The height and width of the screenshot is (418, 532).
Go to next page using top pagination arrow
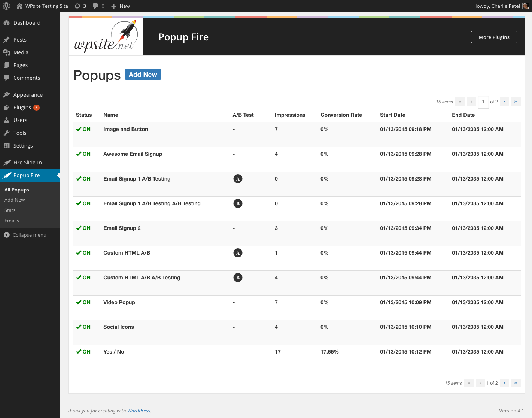(504, 102)
